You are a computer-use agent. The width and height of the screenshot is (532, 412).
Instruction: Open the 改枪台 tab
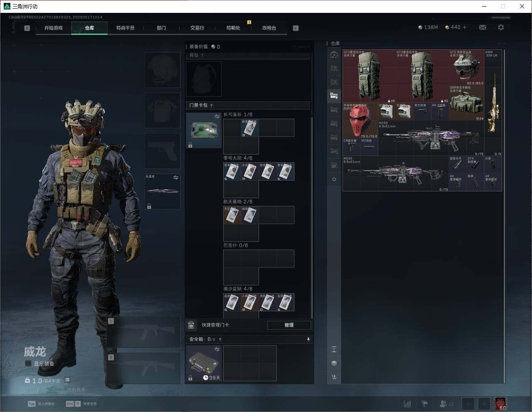tap(269, 28)
